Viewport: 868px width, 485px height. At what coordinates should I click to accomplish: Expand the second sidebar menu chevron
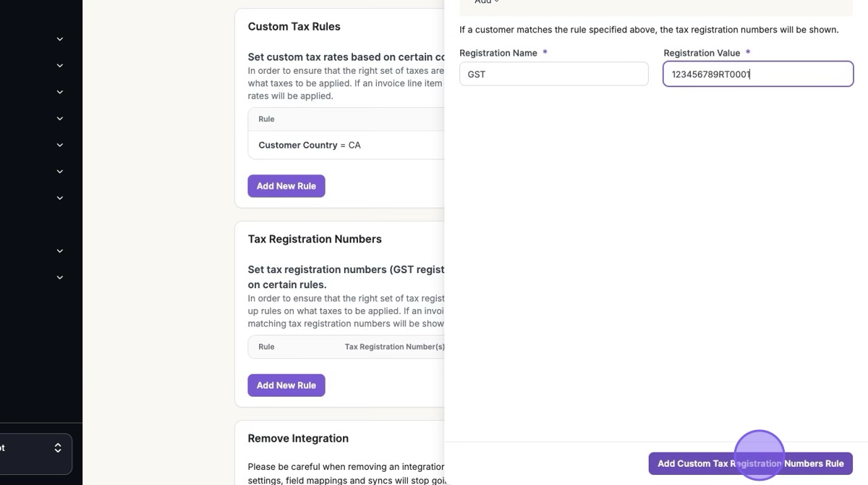pyautogui.click(x=60, y=66)
